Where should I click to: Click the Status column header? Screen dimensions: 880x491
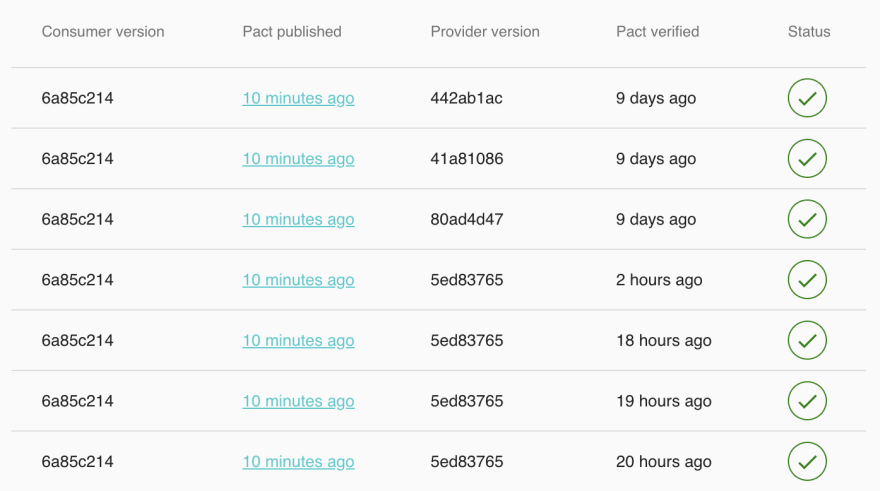[809, 32]
